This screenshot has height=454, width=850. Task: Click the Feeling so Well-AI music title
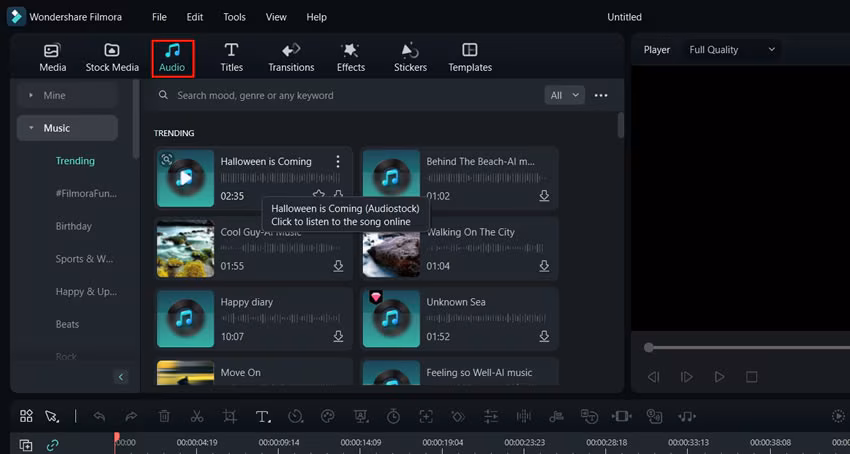pos(479,373)
